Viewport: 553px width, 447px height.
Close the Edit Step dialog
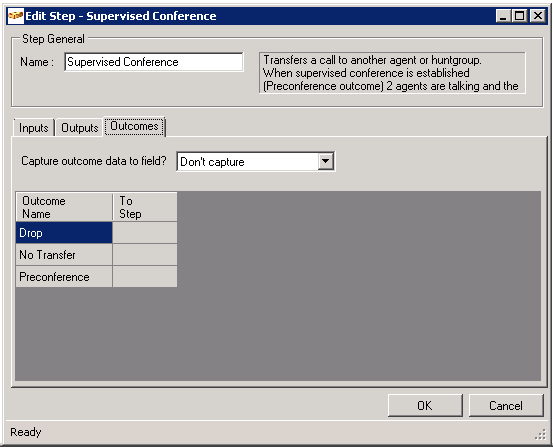click(x=537, y=16)
